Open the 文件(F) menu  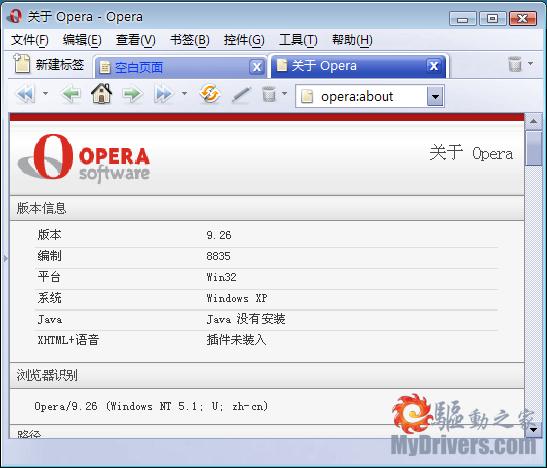[30, 40]
